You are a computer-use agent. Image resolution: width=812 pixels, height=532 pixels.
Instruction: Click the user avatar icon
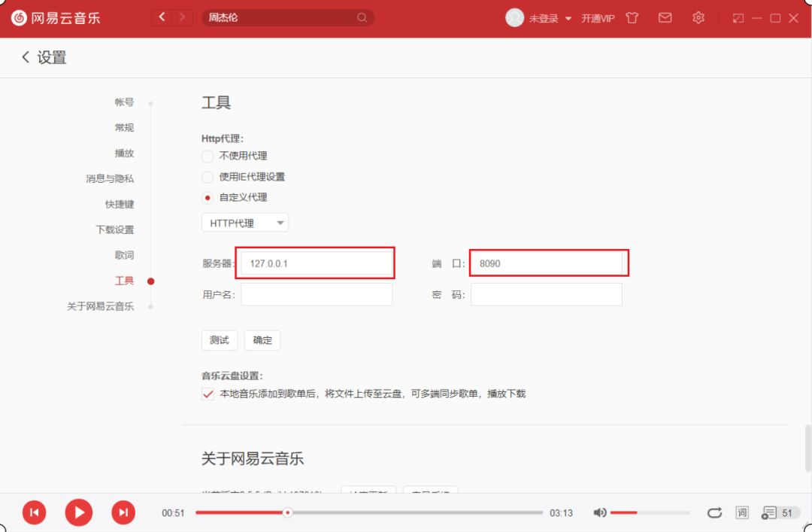pyautogui.click(x=514, y=17)
